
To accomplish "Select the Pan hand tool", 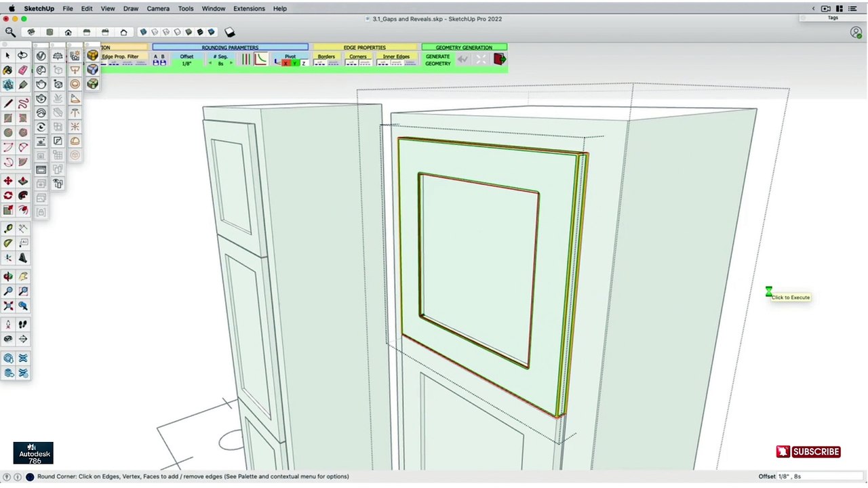I will coord(23,277).
